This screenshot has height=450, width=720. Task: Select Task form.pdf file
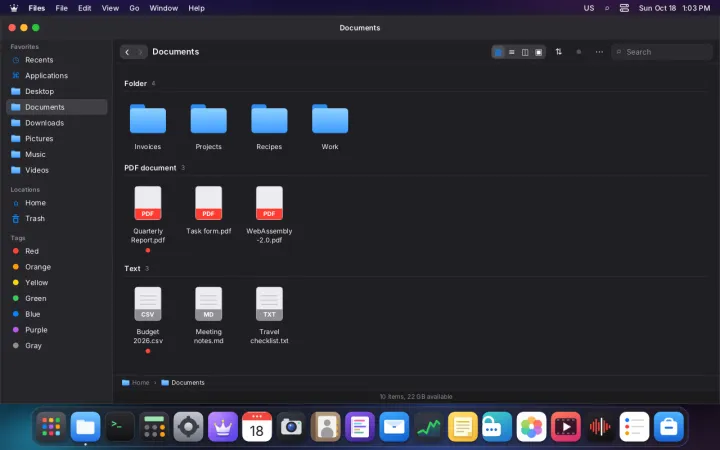[x=208, y=211]
